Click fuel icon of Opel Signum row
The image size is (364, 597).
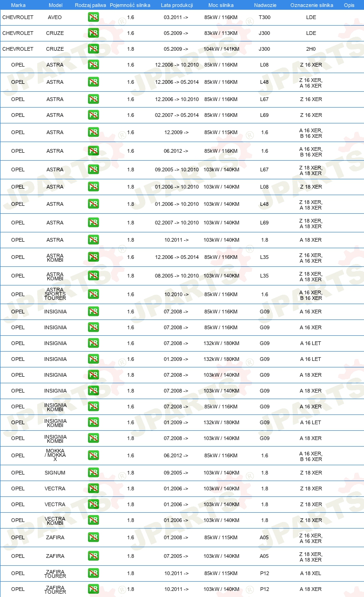click(x=93, y=473)
